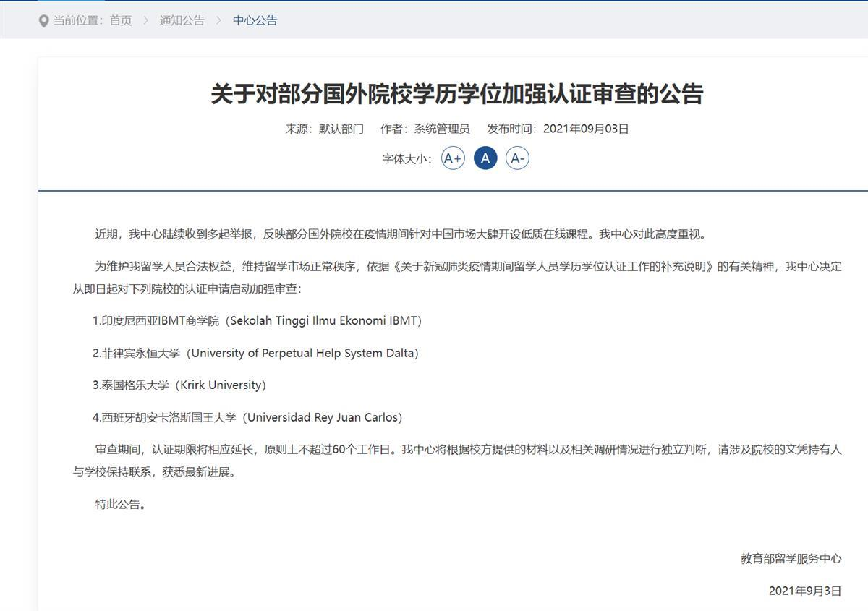Select the A+ icon to enlarge text

click(x=452, y=158)
